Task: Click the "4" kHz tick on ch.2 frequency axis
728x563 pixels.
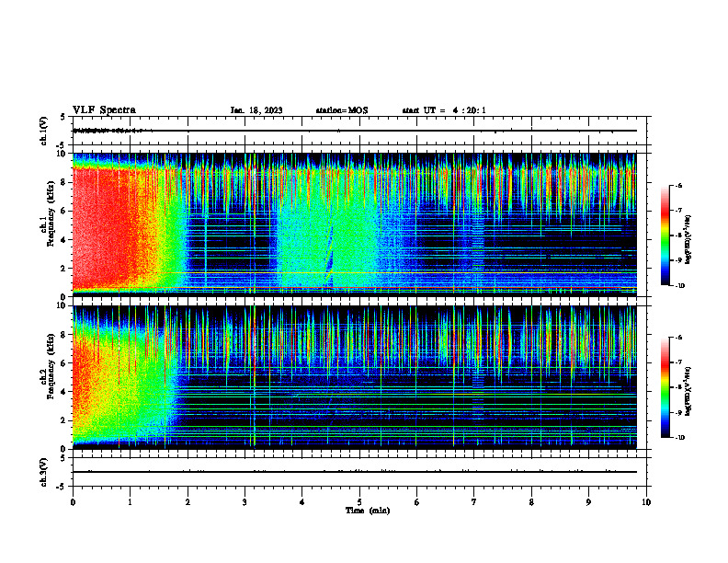Action: [x=64, y=392]
